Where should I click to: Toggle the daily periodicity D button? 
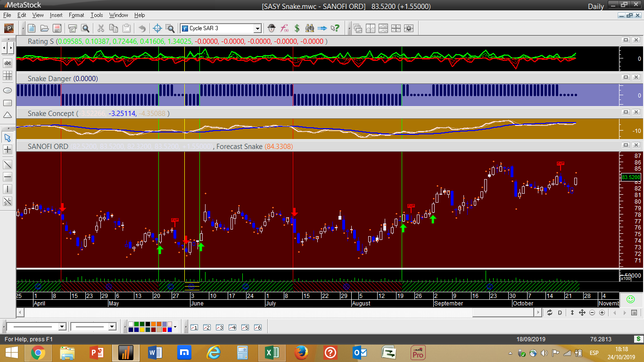point(560,313)
